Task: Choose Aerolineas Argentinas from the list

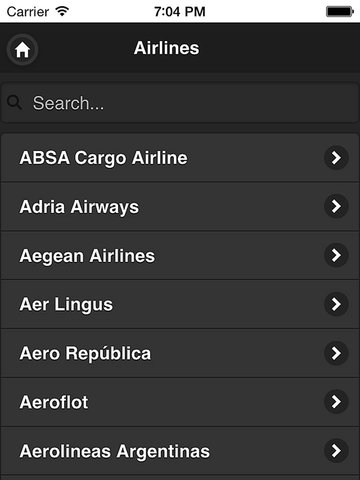Action: coord(180,451)
